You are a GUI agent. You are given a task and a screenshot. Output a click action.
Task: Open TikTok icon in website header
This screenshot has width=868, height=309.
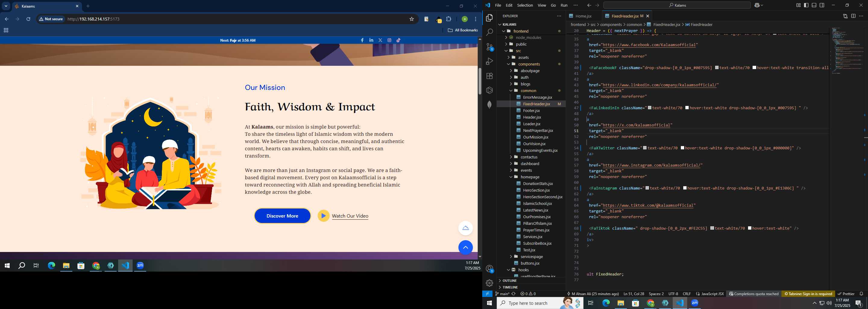(399, 40)
